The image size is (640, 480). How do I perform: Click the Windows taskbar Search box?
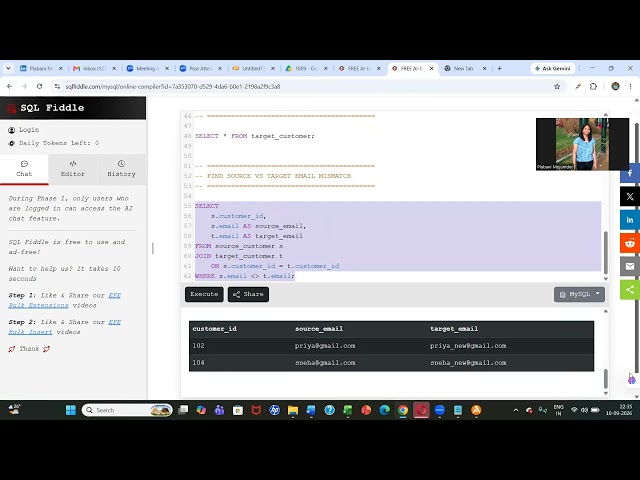pyautogui.click(x=127, y=410)
